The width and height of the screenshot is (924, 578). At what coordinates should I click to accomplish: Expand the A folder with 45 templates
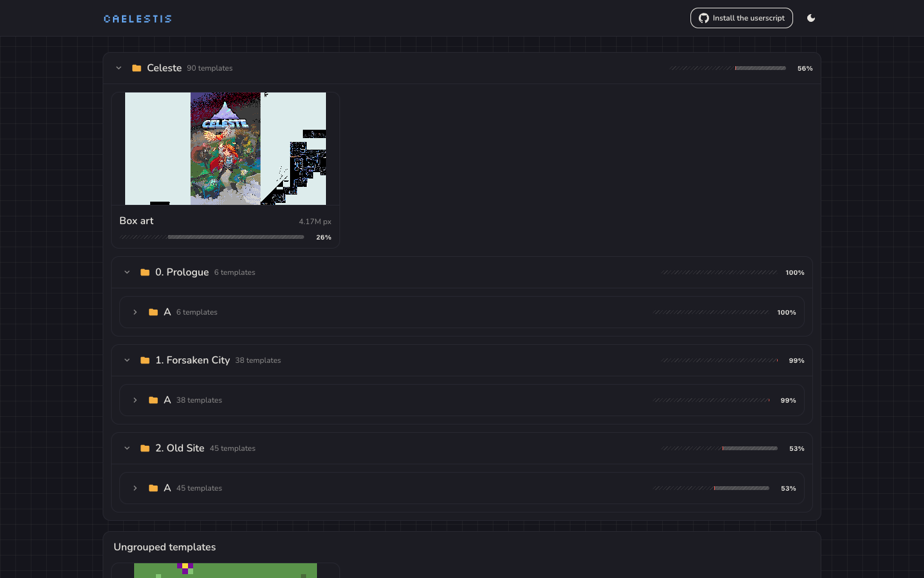[135, 488]
